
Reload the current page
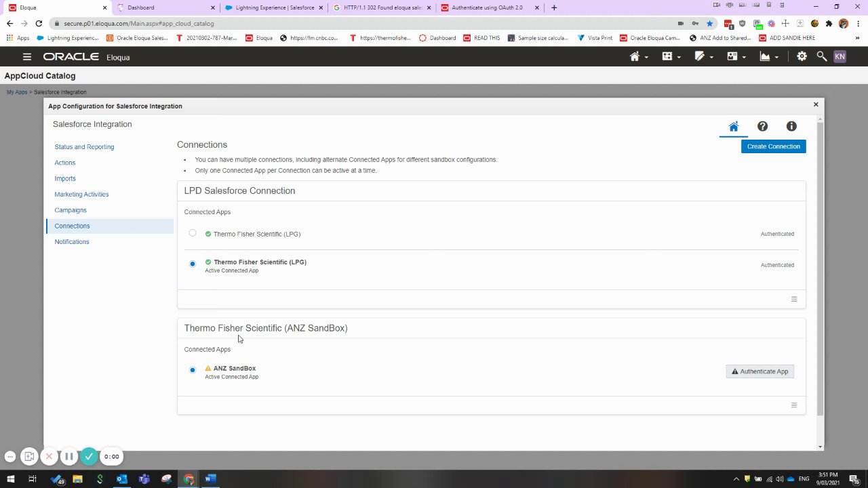[39, 24]
